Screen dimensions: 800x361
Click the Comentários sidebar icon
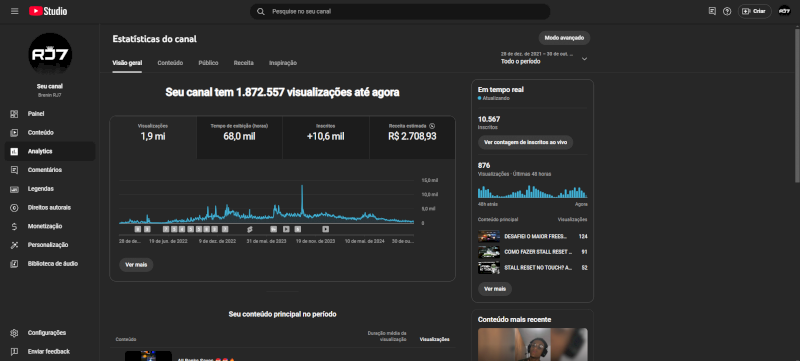pyautogui.click(x=14, y=170)
